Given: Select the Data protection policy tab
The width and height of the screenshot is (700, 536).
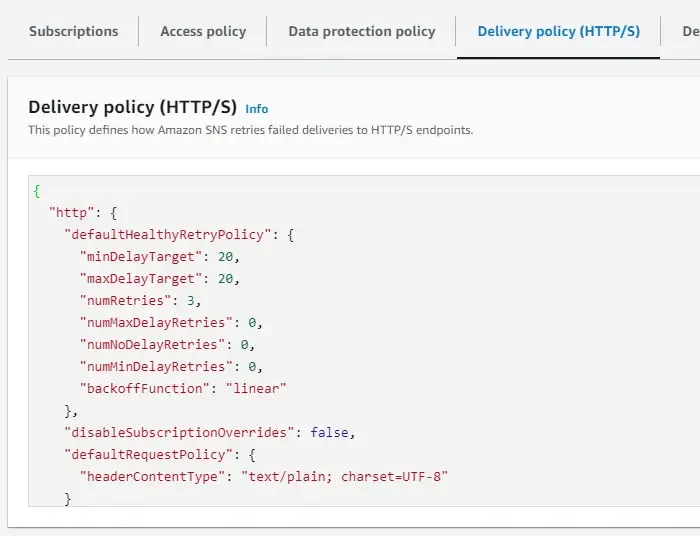Looking at the screenshot, I should [x=361, y=31].
